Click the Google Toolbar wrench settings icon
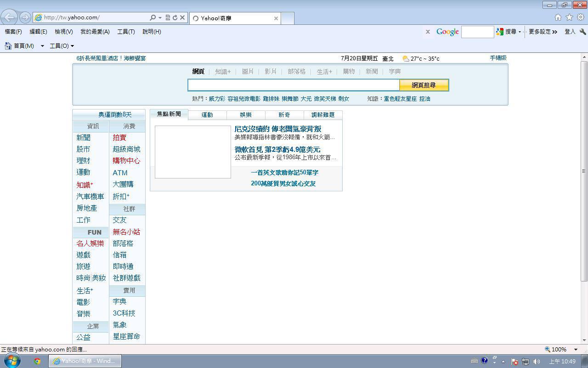588x368 pixels. (582, 32)
